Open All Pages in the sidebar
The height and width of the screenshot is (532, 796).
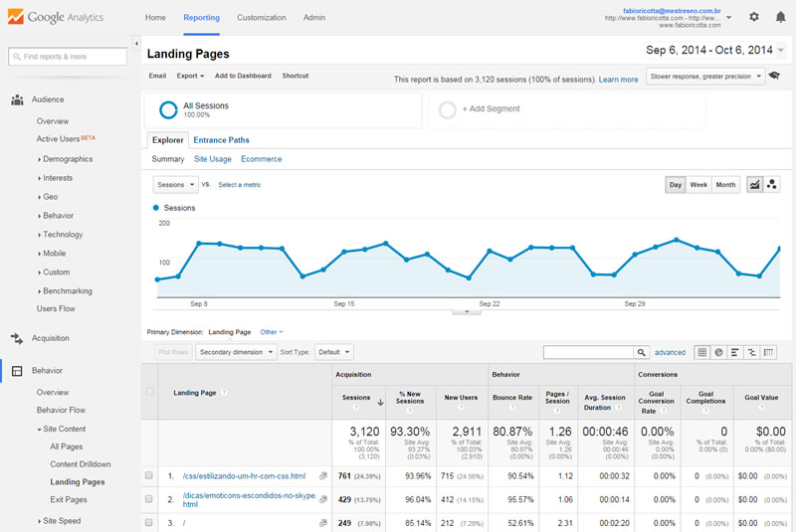coord(67,446)
